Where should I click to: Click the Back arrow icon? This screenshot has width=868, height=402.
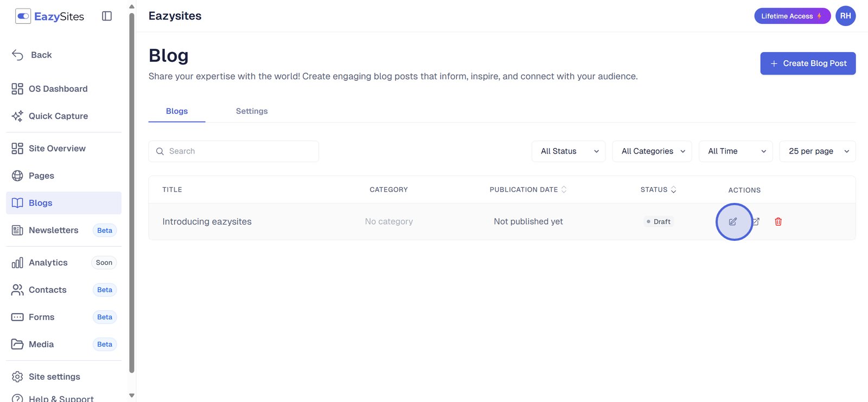(18, 55)
